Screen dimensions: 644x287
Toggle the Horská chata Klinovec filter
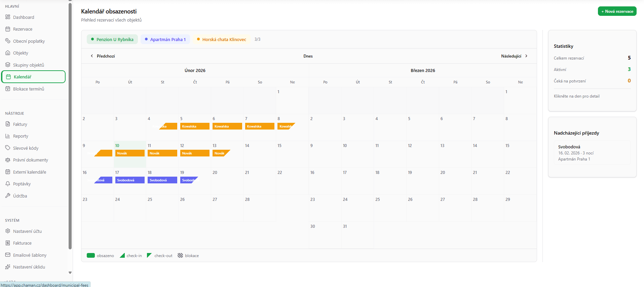click(222, 39)
